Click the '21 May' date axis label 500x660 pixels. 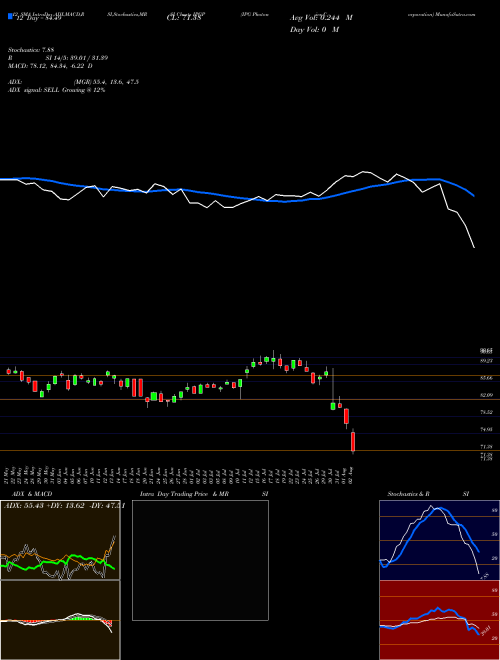click(x=8, y=474)
